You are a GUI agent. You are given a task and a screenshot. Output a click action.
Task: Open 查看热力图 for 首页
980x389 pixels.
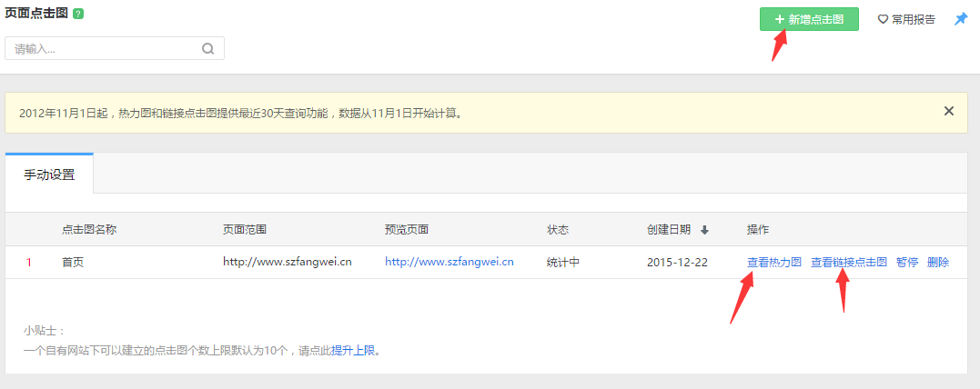point(773,263)
